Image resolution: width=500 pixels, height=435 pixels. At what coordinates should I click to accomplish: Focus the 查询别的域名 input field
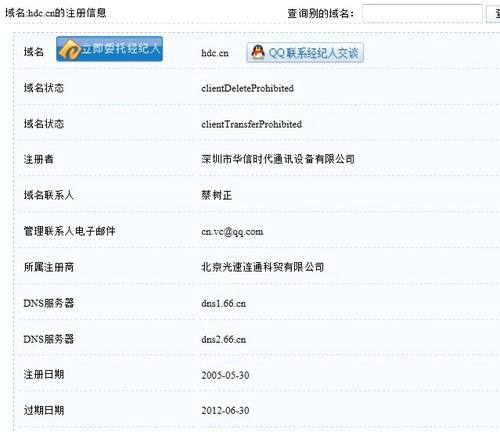coord(422,14)
